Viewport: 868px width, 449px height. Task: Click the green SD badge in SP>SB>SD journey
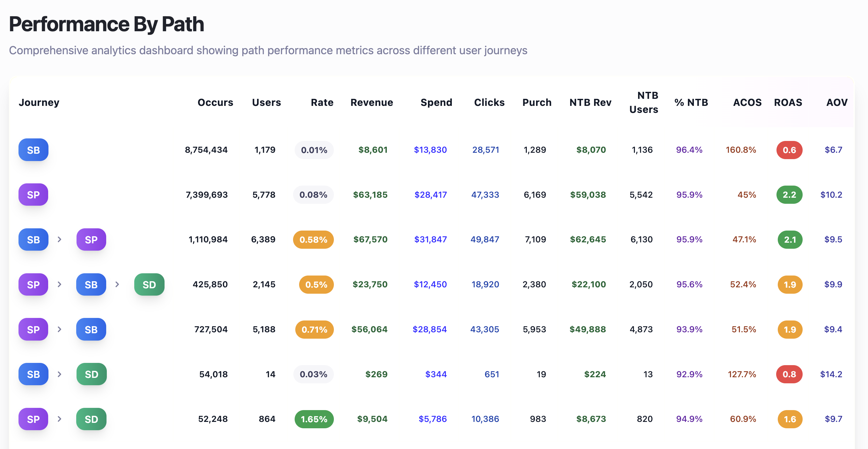tap(149, 284)
